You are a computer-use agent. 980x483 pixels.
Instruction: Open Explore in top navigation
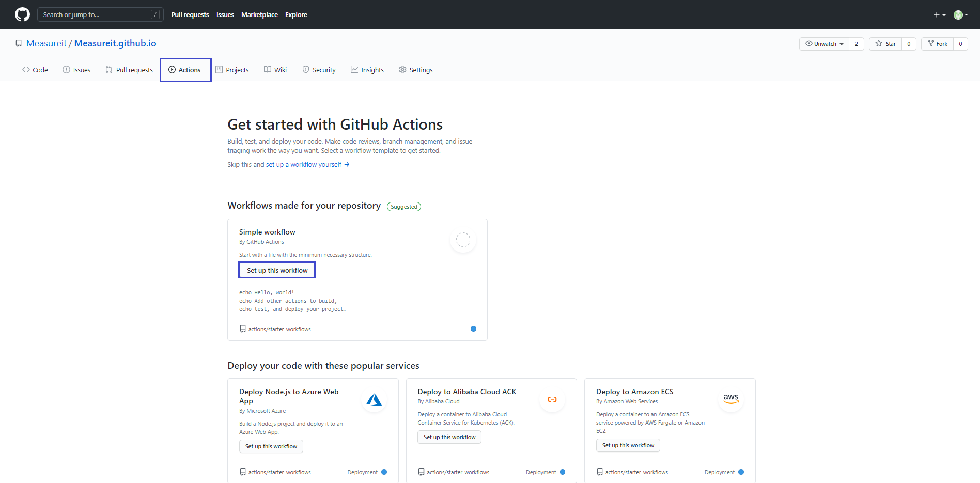(x=296, y=14)
